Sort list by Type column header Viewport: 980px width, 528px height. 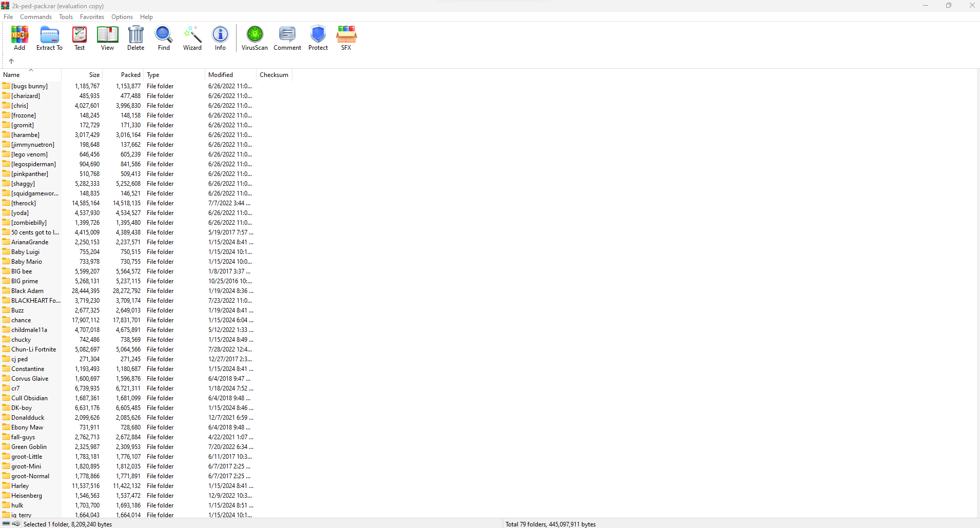pyautogui.click(x=174, y=75)
